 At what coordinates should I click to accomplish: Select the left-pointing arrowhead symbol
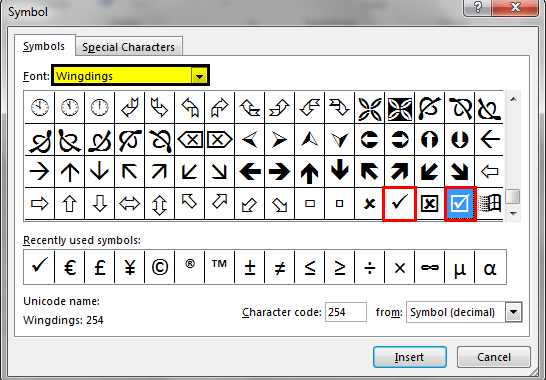point(250,140)
